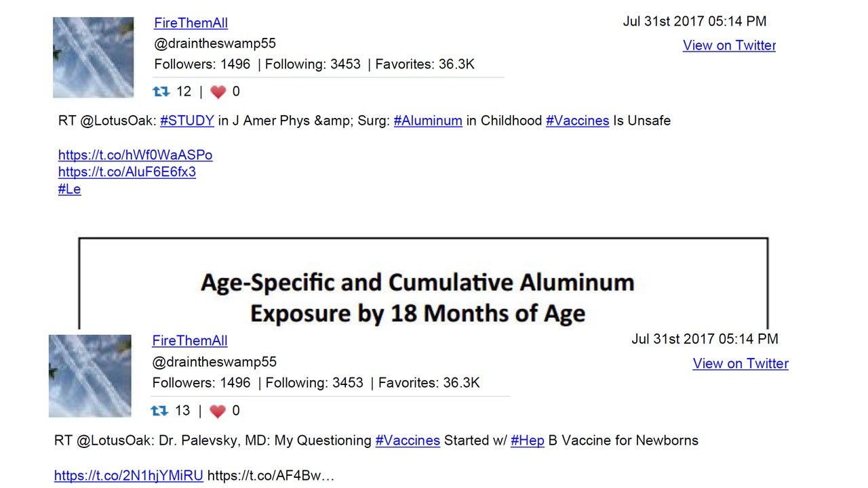This screenshot has width=868, height=488.
Task: Open the #Vaccines hashtag in the first tweet
Action: 578,121
